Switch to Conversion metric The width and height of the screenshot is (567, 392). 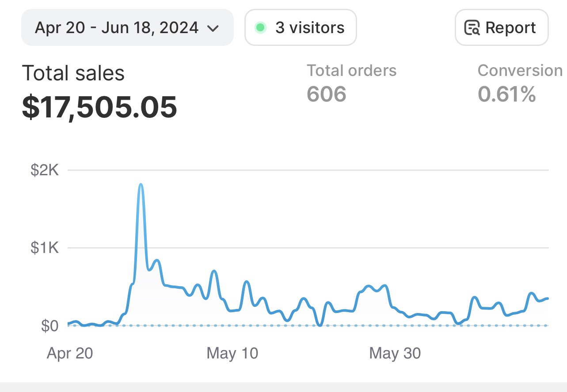[520, 71]
